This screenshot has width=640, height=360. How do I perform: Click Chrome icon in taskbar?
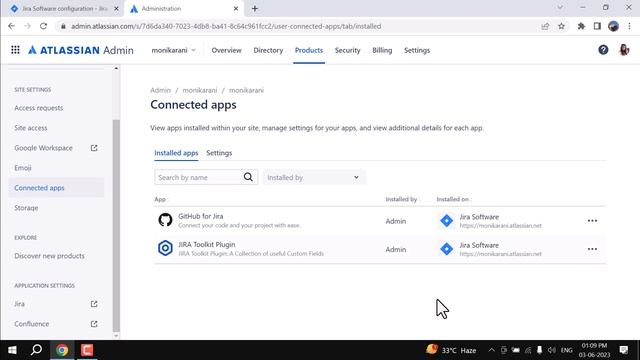coord(62,350)
